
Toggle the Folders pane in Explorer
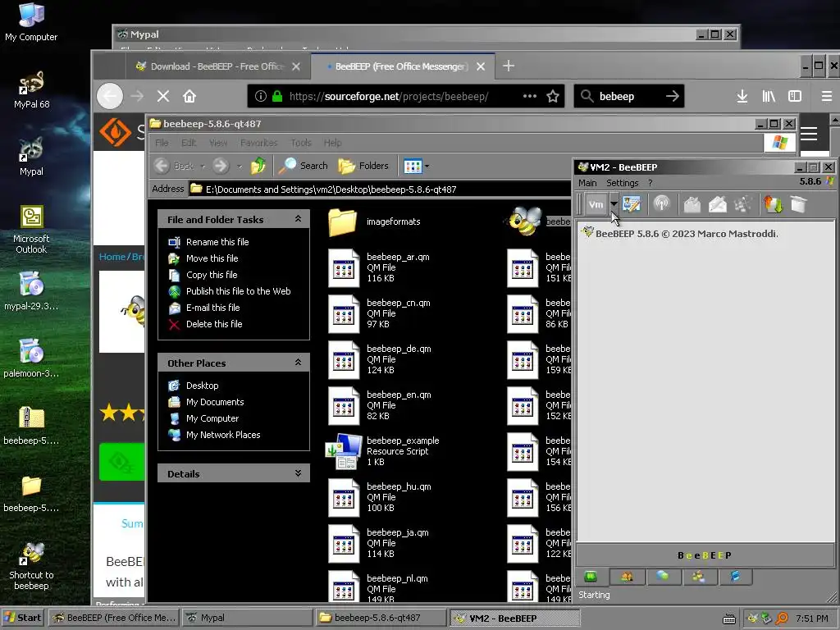[x=363, y=166]
